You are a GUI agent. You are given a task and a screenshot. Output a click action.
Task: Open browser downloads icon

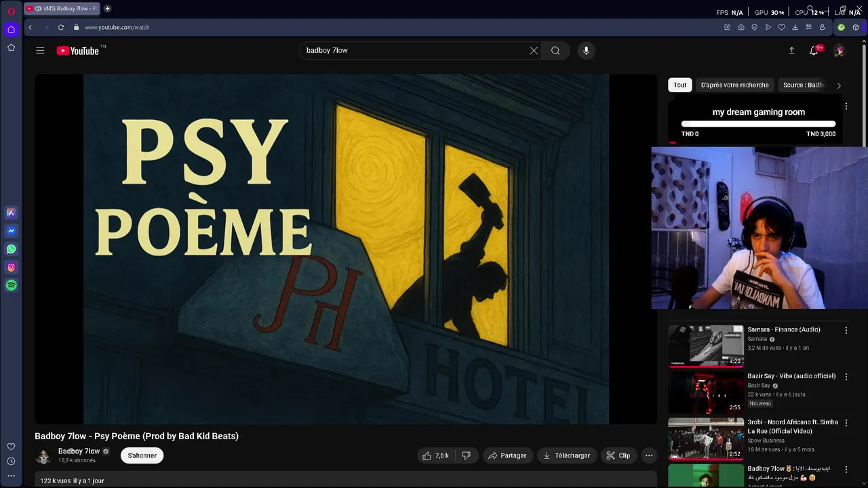(x=795, y=27)
